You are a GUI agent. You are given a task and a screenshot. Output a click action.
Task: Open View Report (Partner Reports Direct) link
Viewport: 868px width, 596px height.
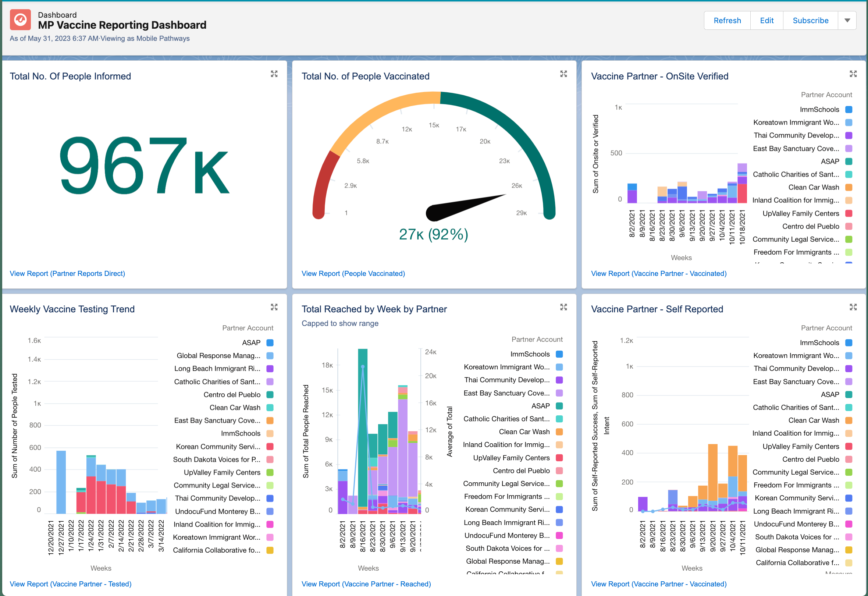[x=67, y=273]
